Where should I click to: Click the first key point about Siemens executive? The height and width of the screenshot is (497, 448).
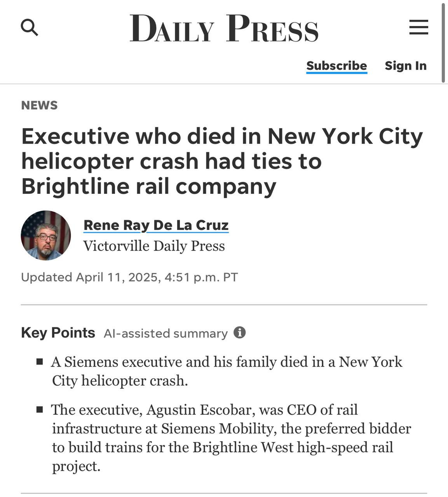pyautogui.click(x=227, y=371)
